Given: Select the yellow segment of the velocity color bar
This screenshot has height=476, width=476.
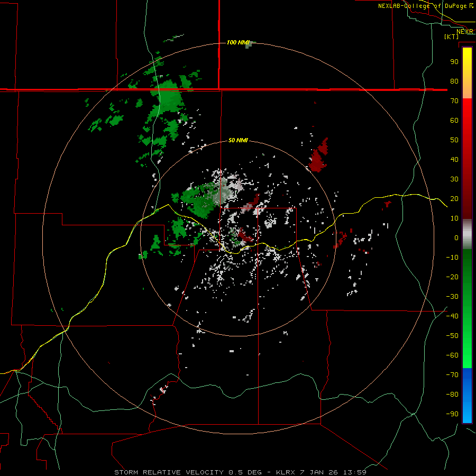Looking at the screenshot, I should 467,64.
